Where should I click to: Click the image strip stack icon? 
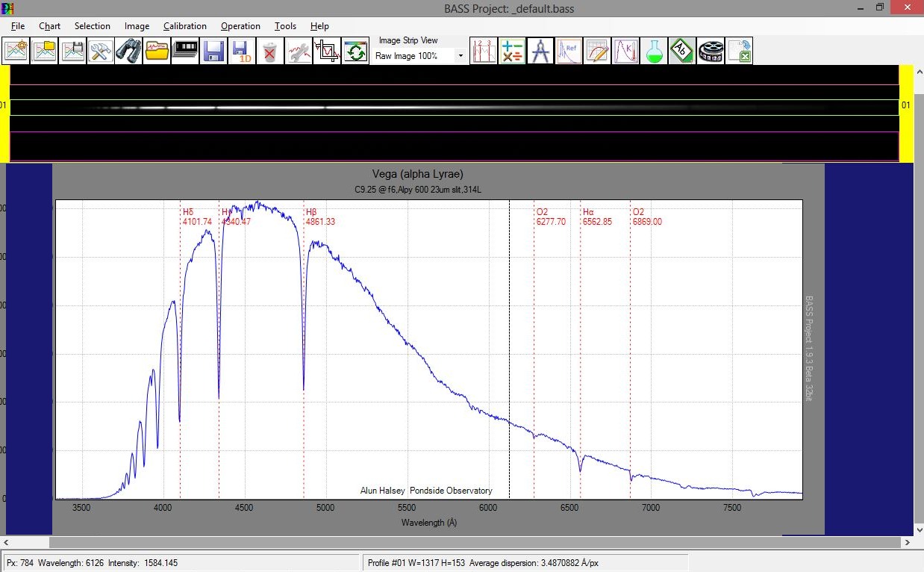point(185,52)
